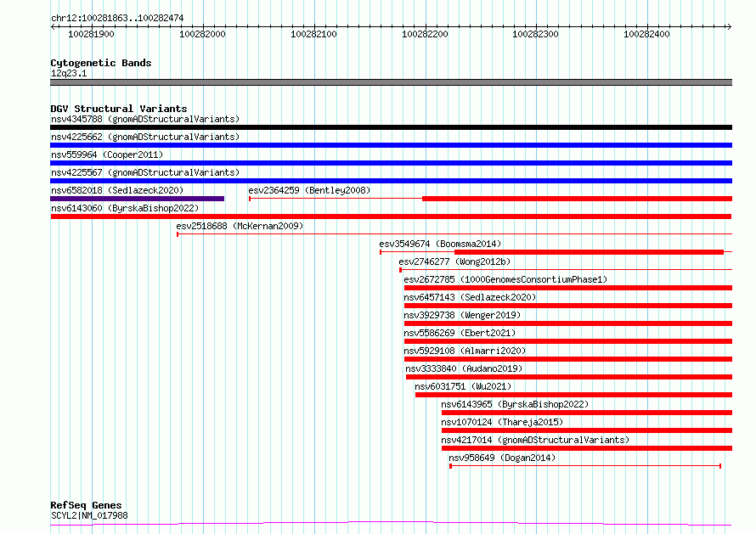Click the nsv958649 (Dogan2014) label
The height and width of the screenshot is (534, 756).
(x=502, y=458)
